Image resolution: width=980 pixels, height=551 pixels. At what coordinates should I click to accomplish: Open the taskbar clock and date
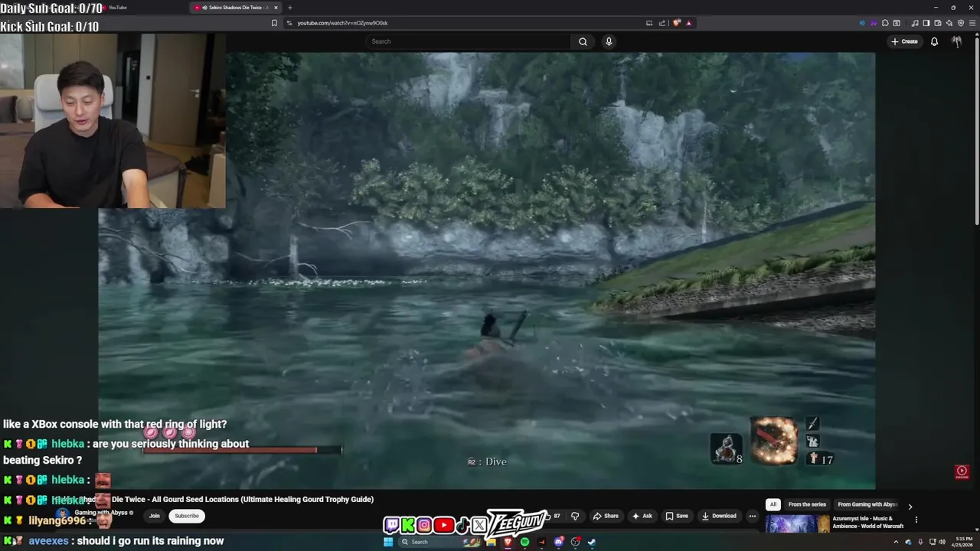(962, 542)
